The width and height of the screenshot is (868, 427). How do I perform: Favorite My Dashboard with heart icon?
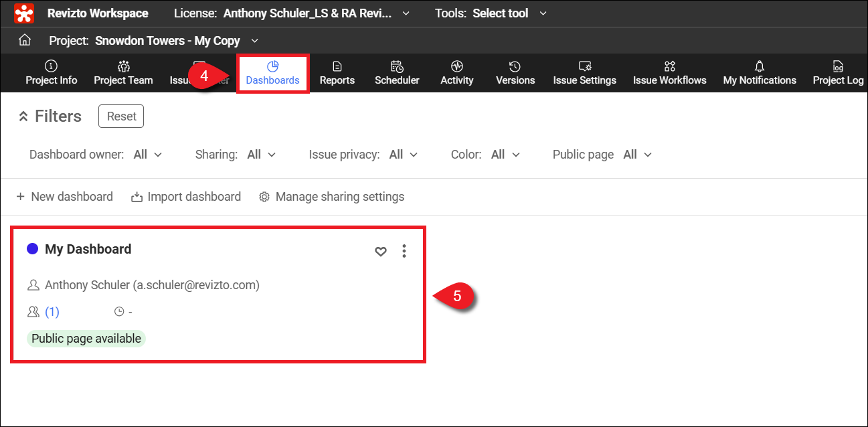click(x=380, y=252)
